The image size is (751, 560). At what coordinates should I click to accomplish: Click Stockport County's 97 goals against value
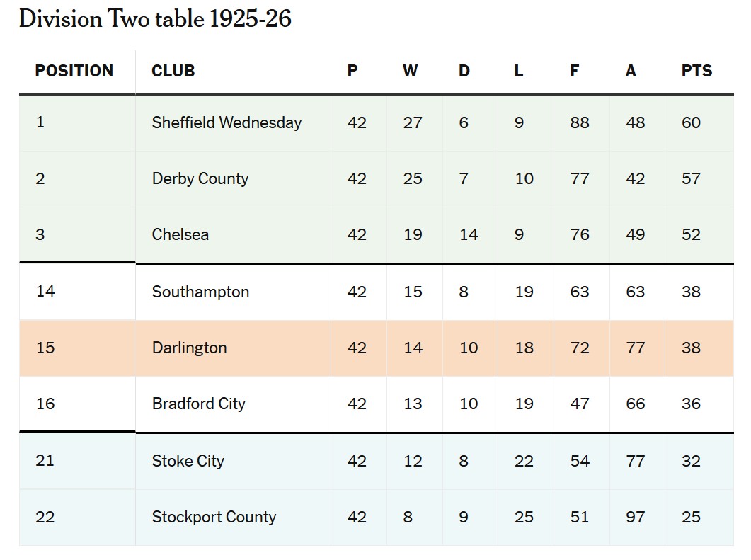click(x=635, y=517)
